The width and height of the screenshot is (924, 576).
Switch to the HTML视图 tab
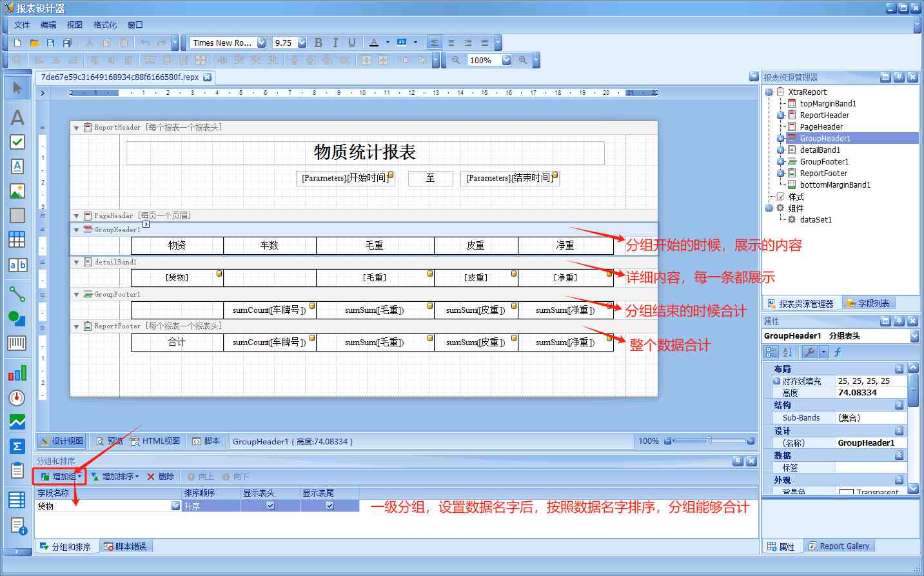(x=155, y=441)
